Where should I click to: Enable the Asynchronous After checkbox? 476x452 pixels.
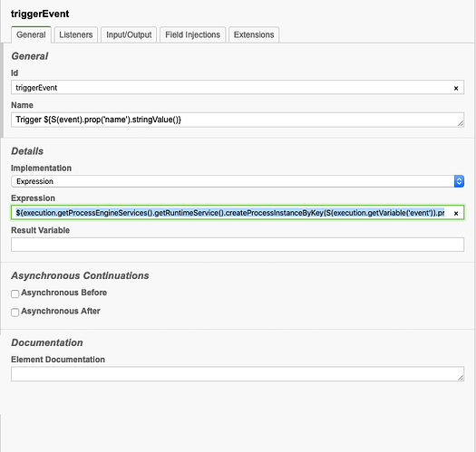tap(15, 313)
